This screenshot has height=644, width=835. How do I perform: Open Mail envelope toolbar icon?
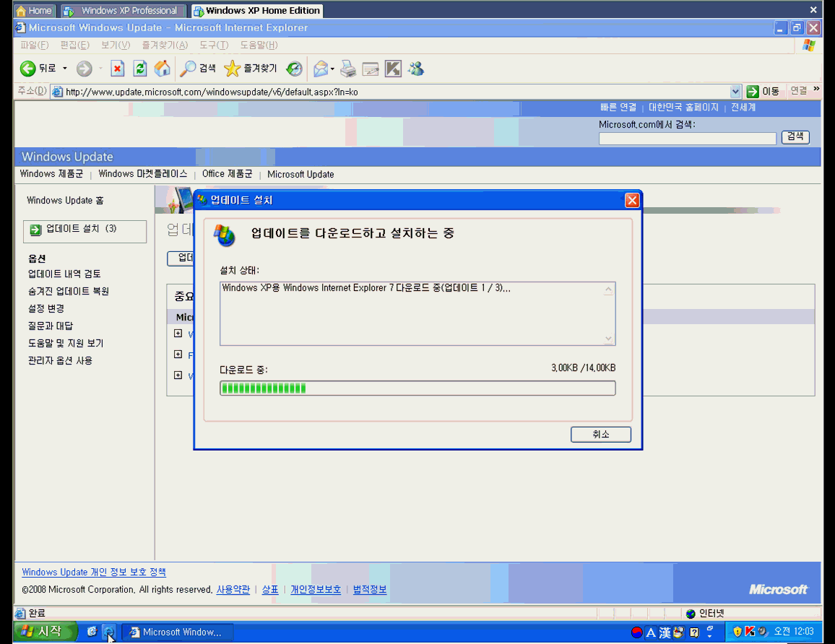point(321,68)
